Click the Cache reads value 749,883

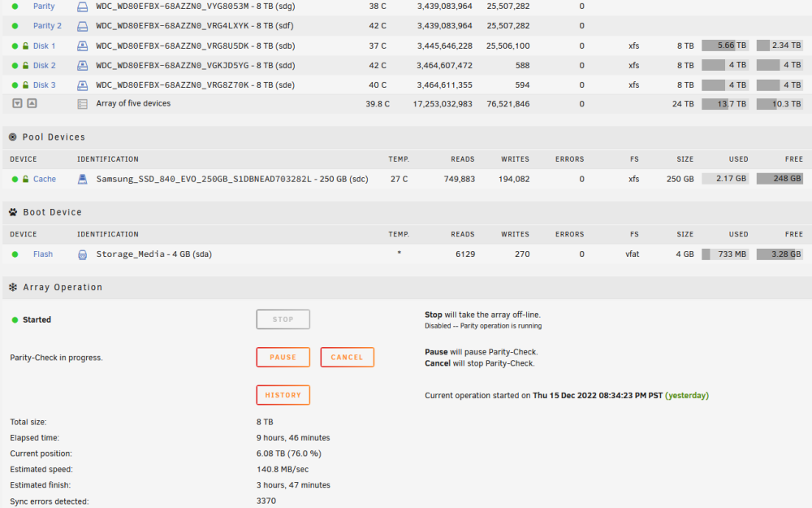point(460,180)
